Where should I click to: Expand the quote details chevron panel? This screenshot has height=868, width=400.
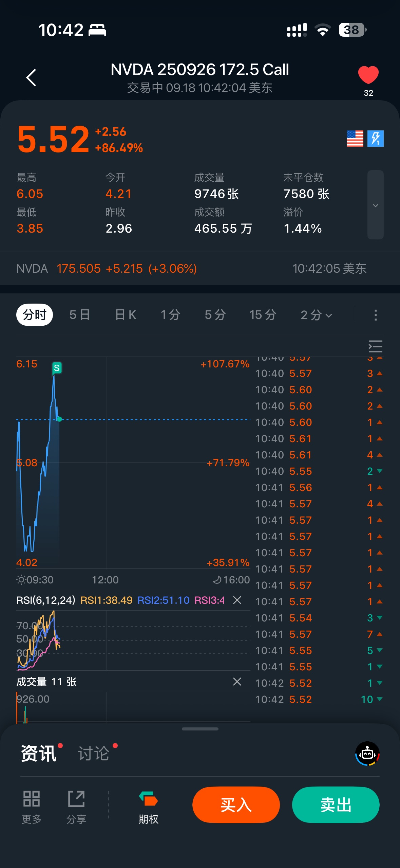tap(375, 205)
